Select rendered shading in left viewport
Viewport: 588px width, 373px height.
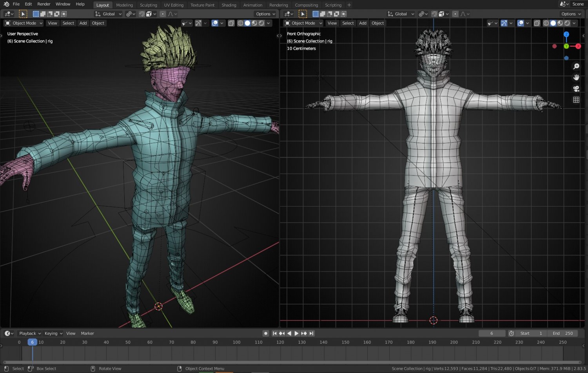tap(261, 23)
